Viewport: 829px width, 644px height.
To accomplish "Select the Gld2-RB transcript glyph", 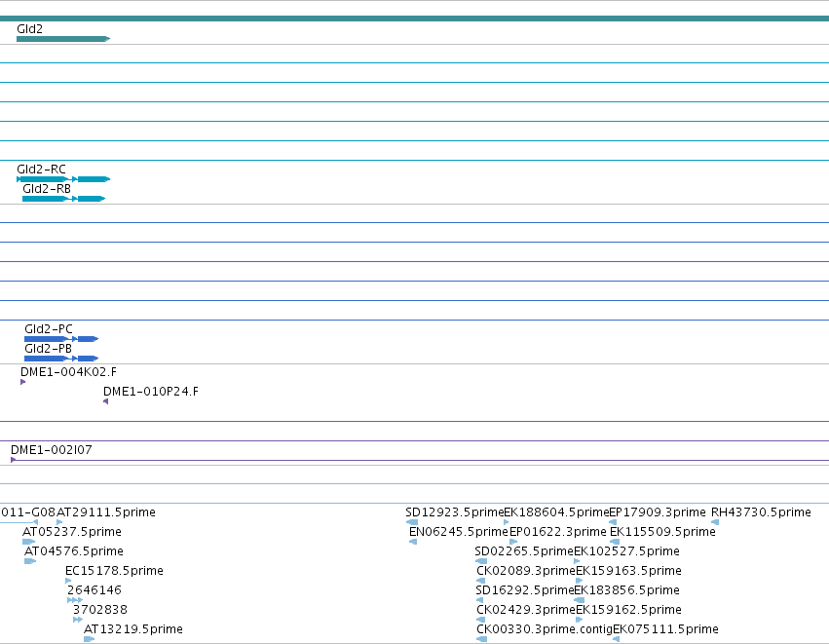I will pos(64,199).
